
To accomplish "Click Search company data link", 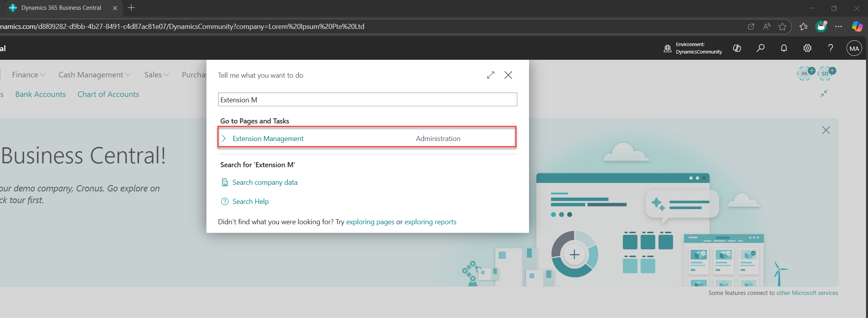I will (265, 182).
